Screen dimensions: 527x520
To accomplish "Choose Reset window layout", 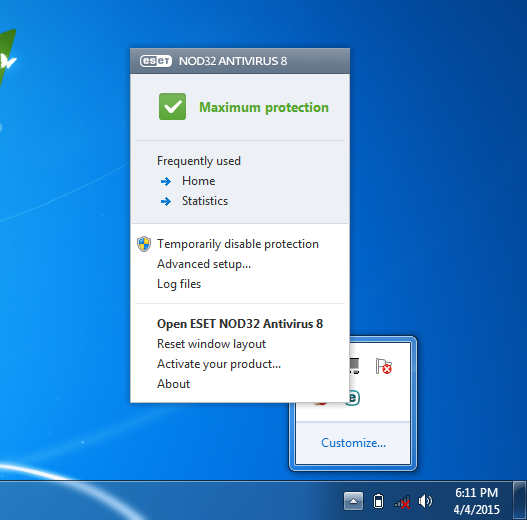I will pos(211,344).
